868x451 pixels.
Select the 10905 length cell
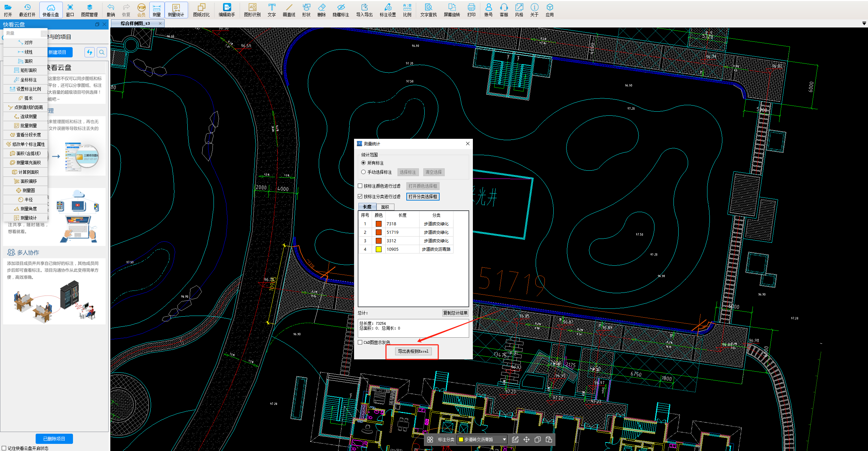coord(402,249)
